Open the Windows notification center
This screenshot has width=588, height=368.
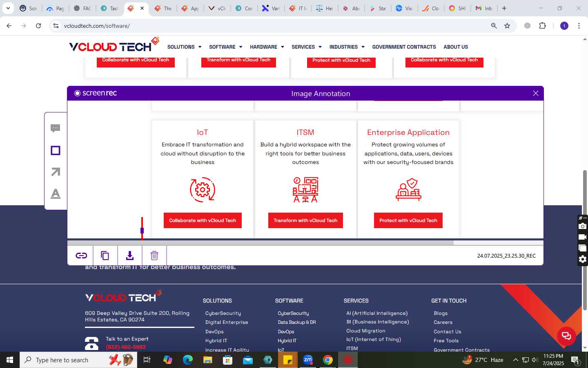pyautogui.click(x=575, y=360)
